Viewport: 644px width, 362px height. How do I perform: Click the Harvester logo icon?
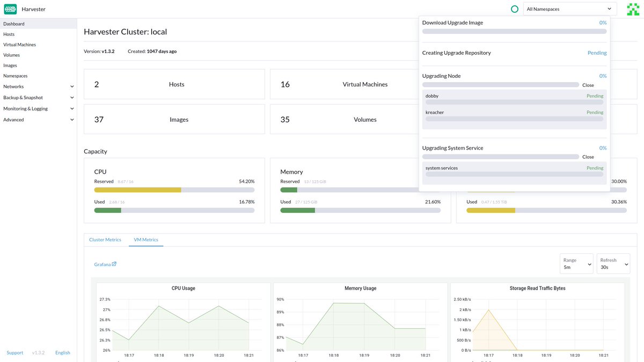[10, 9]
